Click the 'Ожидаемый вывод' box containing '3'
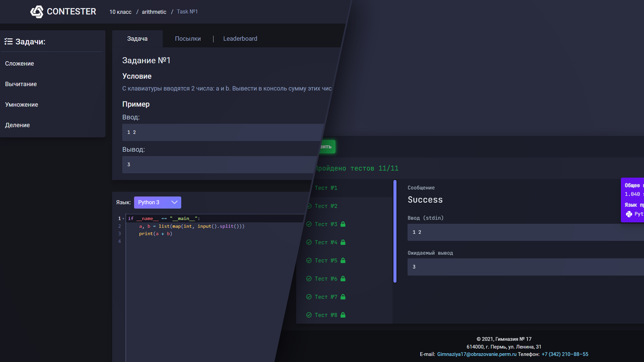 tap(526, 267)
